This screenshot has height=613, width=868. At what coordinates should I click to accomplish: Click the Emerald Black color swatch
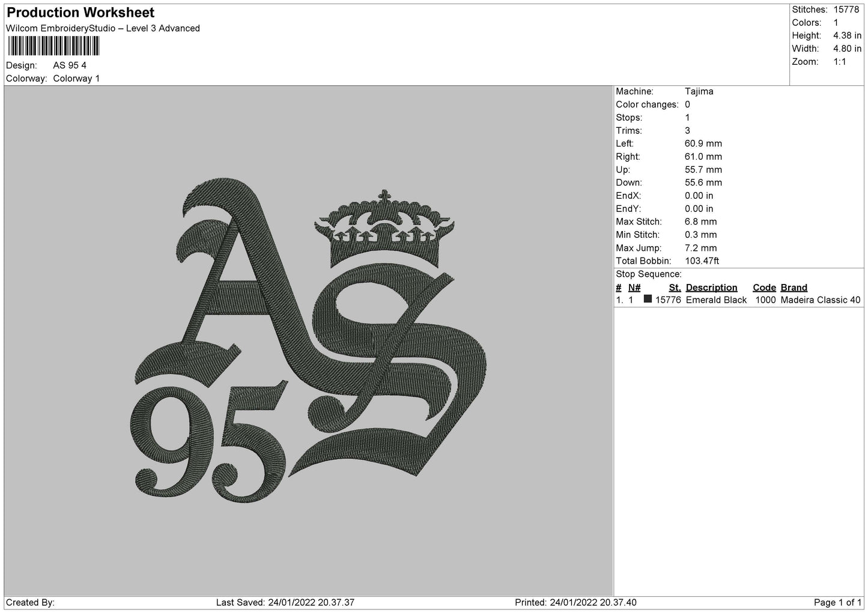point(648,299)
